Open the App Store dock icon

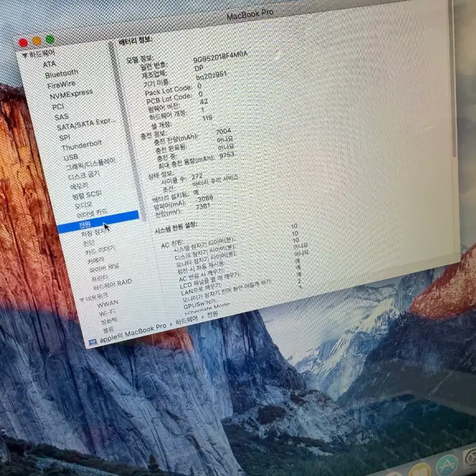pyautogui.click(x=446, y=466)
